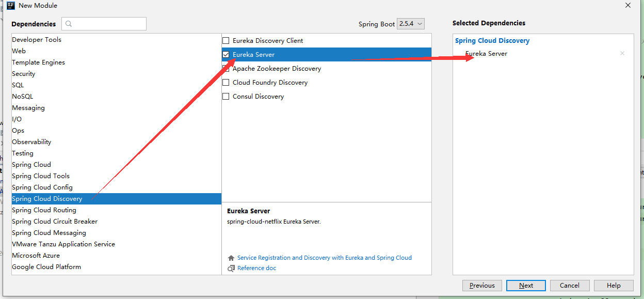Click the Consul Discovery label
The height and width of the screenshot is (299, 644).
pos(258,96)
